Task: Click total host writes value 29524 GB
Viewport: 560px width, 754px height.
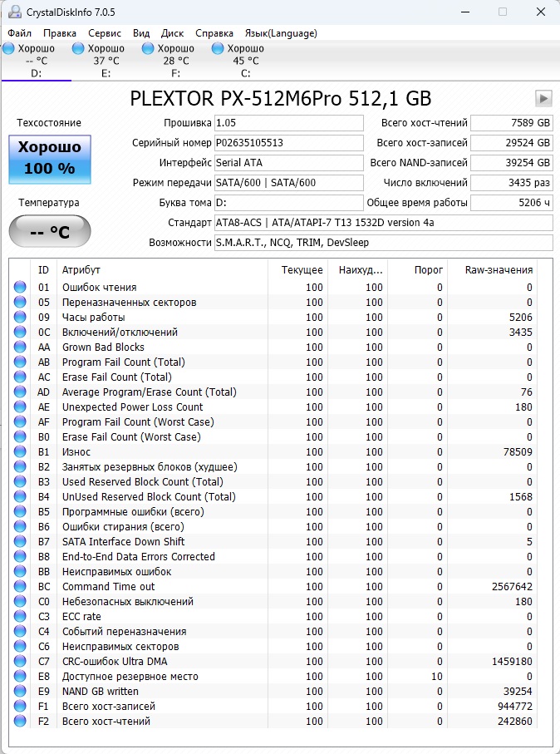Action: 512,143
